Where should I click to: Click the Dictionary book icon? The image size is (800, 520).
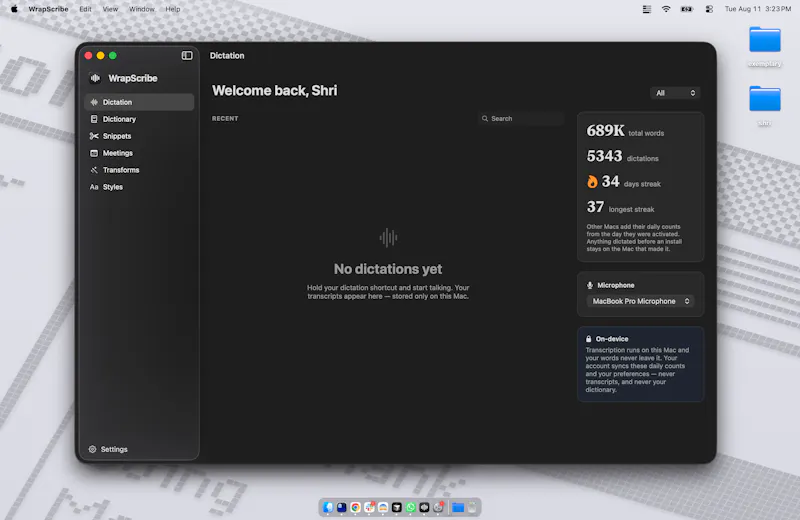click(94, 119)
